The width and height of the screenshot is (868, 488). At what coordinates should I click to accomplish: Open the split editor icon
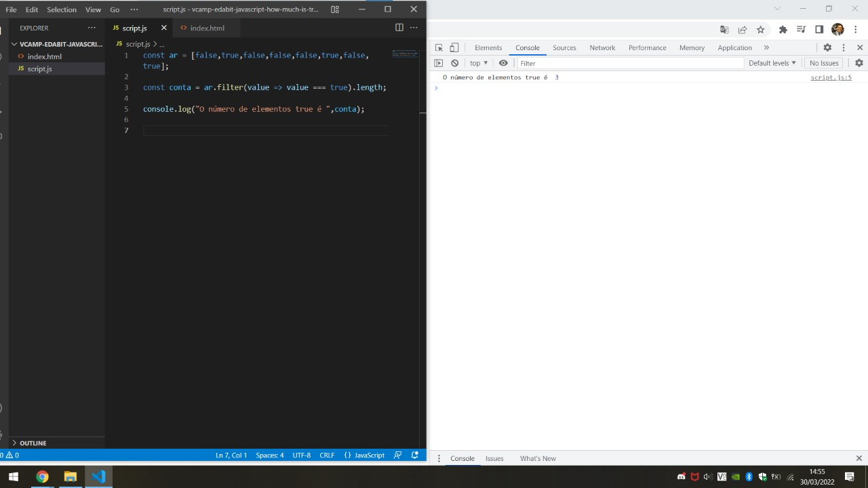(399, 28)
